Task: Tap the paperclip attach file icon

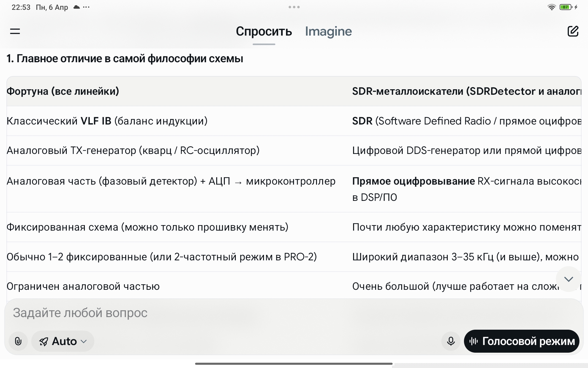Action: pos(18,341)
